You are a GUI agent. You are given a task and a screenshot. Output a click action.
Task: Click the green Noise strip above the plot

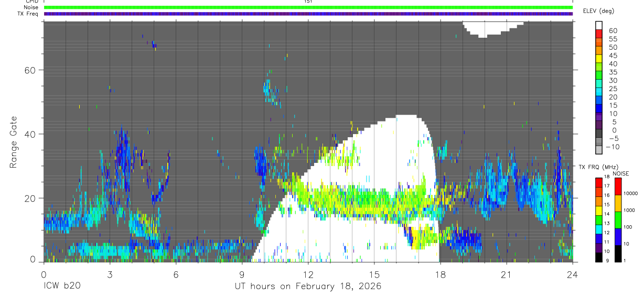tap(308, 7)
